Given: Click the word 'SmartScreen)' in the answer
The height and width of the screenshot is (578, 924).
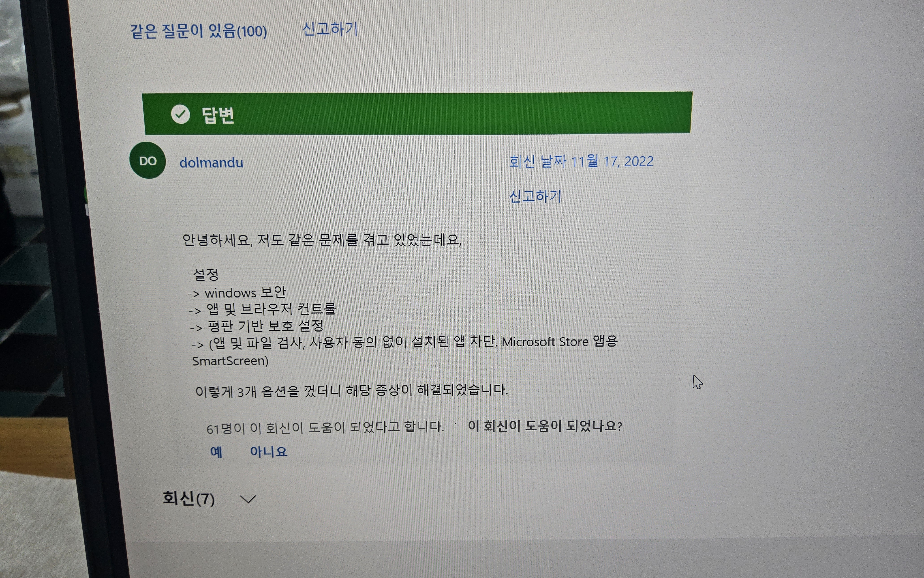Looking at the screenshot, I should click(x=230, y=361).
